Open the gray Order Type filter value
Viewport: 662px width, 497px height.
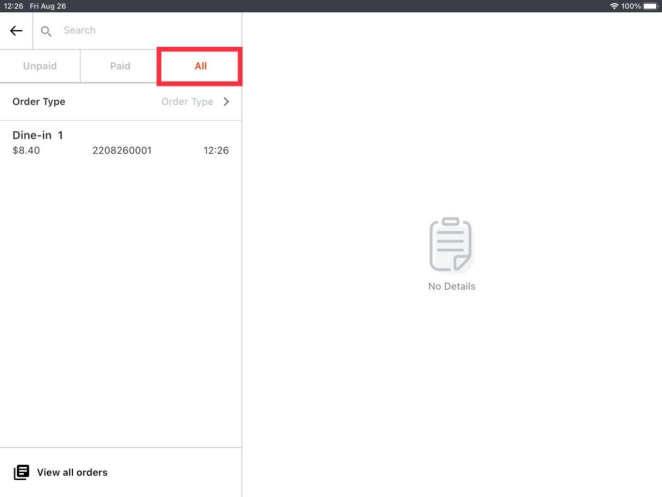pos(187,102)
